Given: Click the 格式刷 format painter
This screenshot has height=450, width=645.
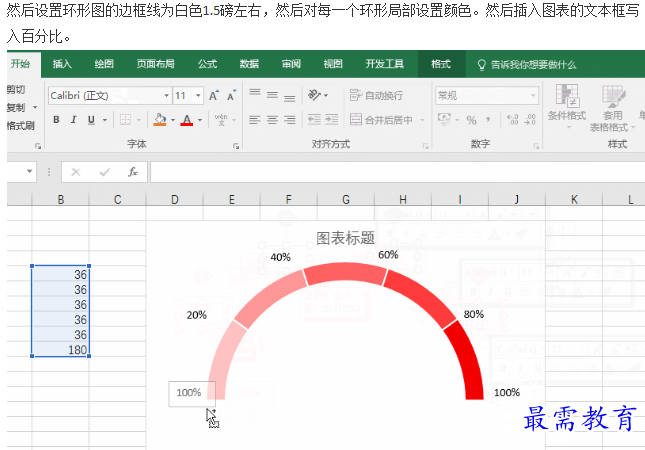Looking at the screenshot, I should click(x=21, y=125).
